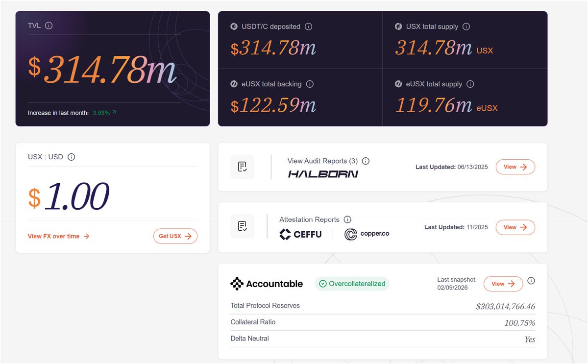The image size is (588, 364).
Task: Select the coin icon before eUSX total backing
Action: click(234, 84)
